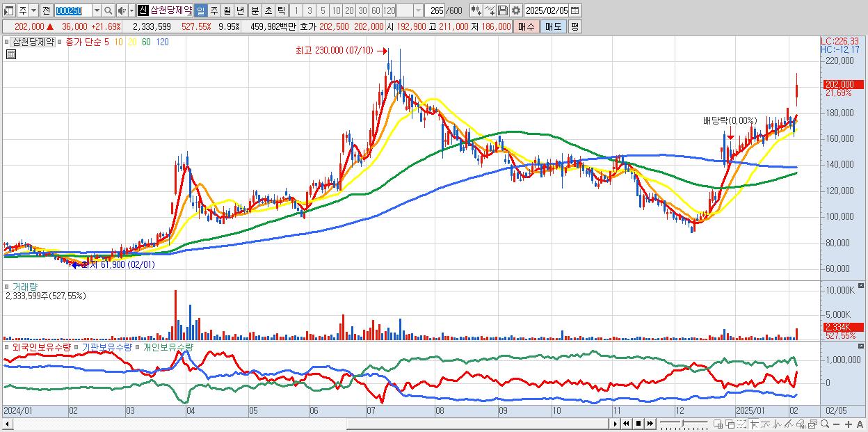Click the diagonal pencil tool icon in bottom toolbar

(789, 424)
